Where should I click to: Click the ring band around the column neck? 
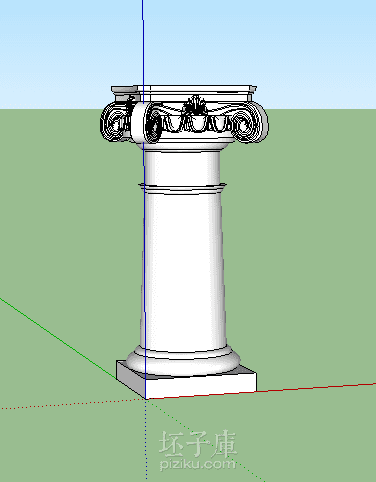point(182,187)
